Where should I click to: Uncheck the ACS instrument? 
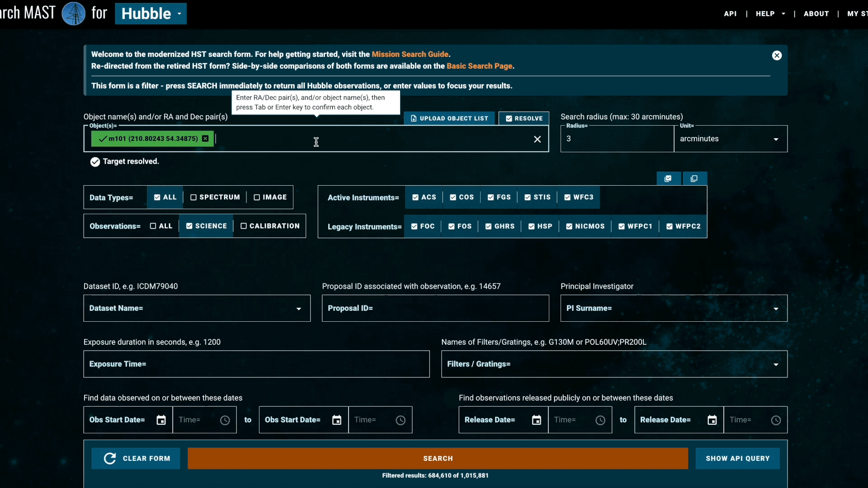click(424, 197)
